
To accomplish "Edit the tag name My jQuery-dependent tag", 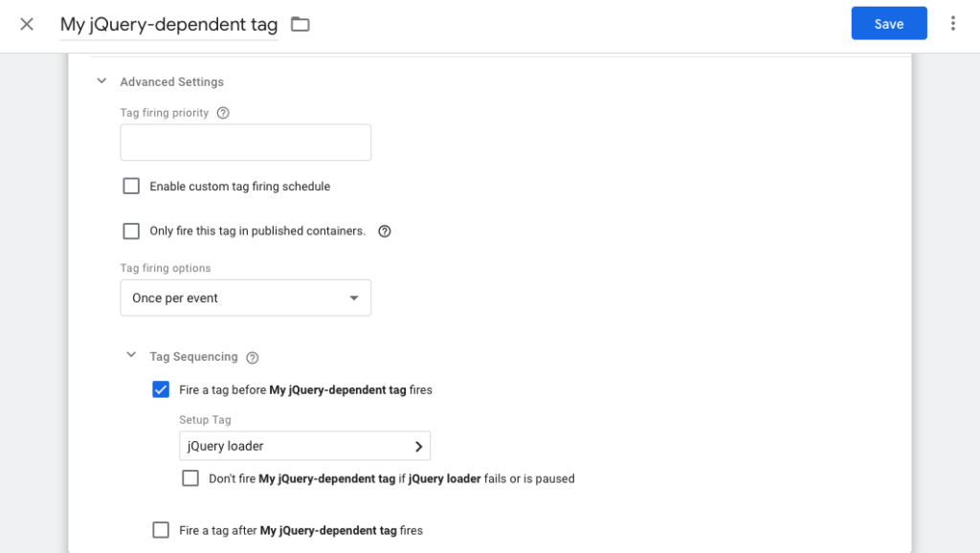I will pos(168,23).
